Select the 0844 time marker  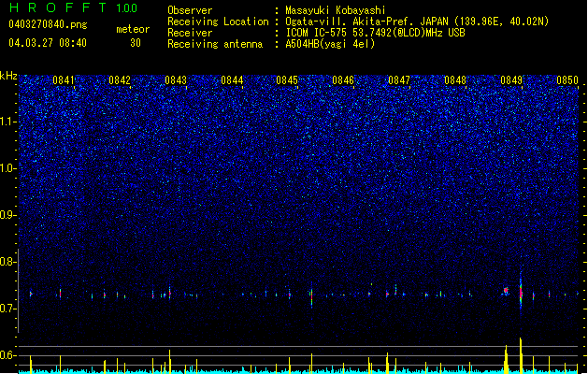pyautogui.click(x=232, y=79)
